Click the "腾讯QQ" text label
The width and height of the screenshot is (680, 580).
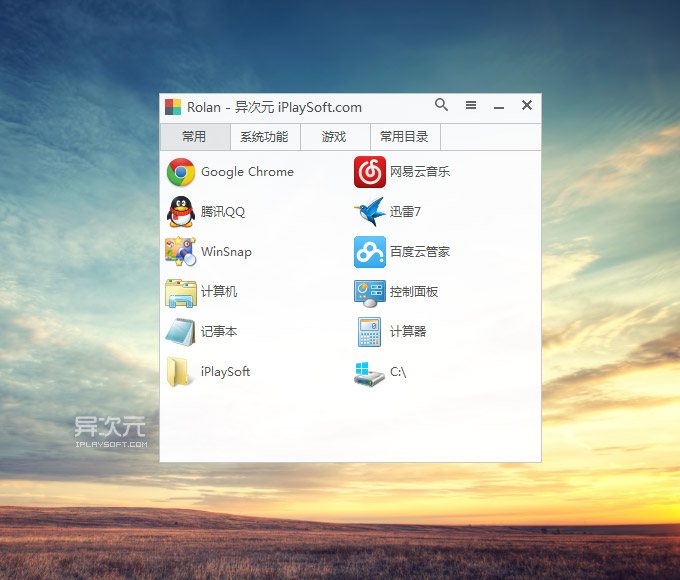click(223, 212)
